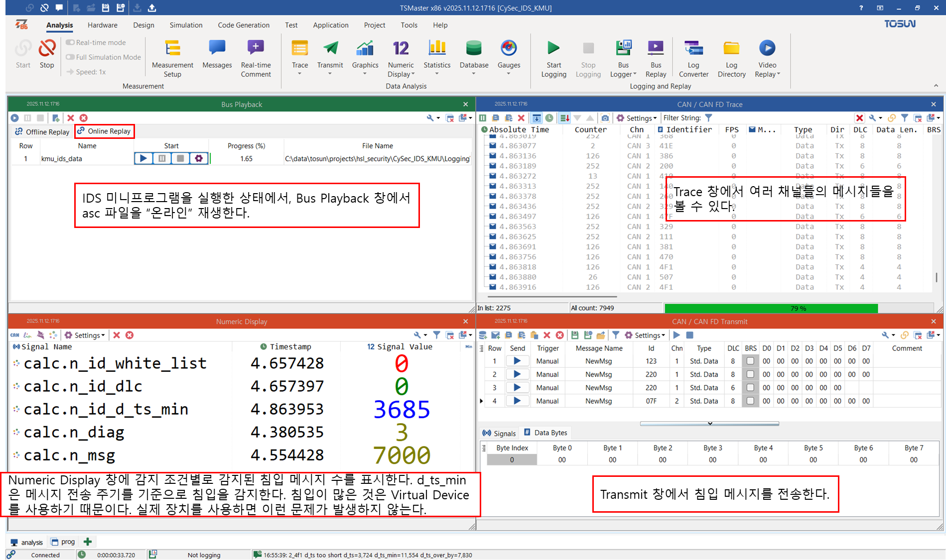Click the red X clear icon in Numeric Display
This screenshot has width=946, height=560.
(x=117, y=335)
